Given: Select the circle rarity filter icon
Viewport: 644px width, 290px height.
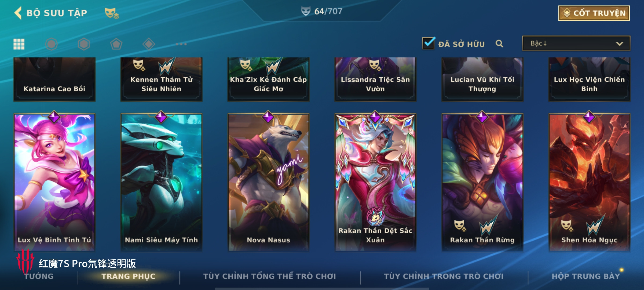Looking at the screenshot, I should (x=51, y=44).
